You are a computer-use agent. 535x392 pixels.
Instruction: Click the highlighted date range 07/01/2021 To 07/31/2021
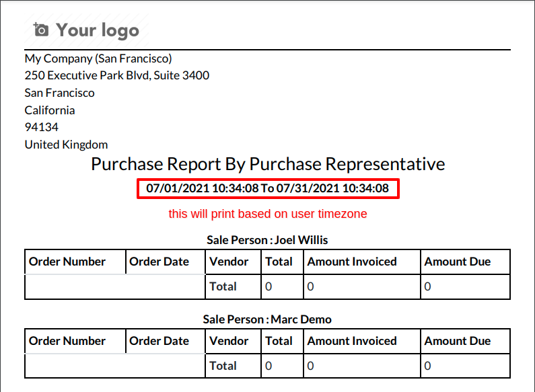click(268, 188)
